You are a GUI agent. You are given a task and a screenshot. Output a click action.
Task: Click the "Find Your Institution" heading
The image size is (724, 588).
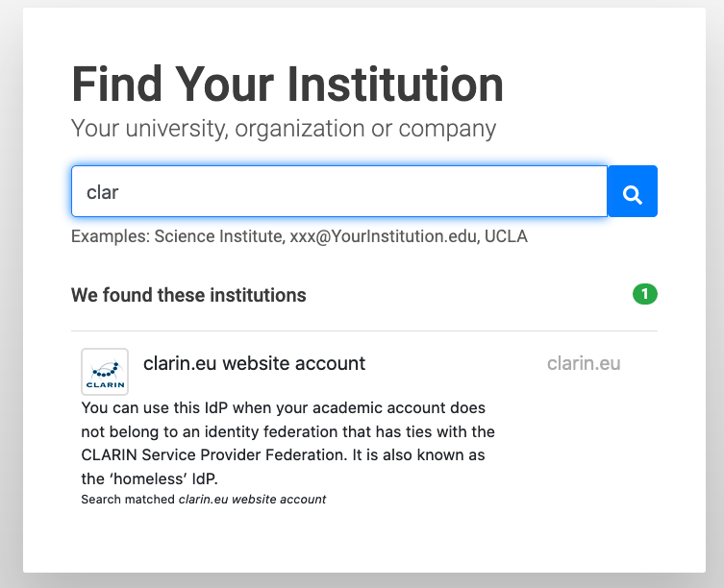tap(287, 84)
